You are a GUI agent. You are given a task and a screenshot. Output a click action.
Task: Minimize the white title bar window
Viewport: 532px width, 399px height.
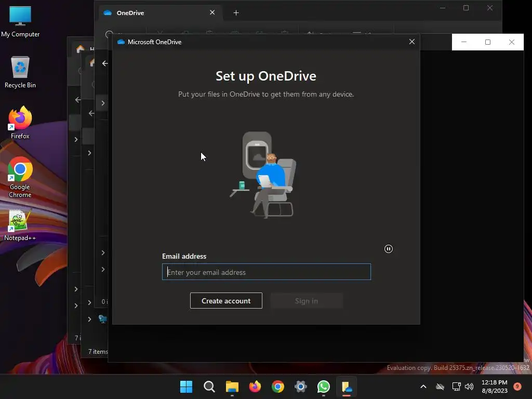coord(464,42)
